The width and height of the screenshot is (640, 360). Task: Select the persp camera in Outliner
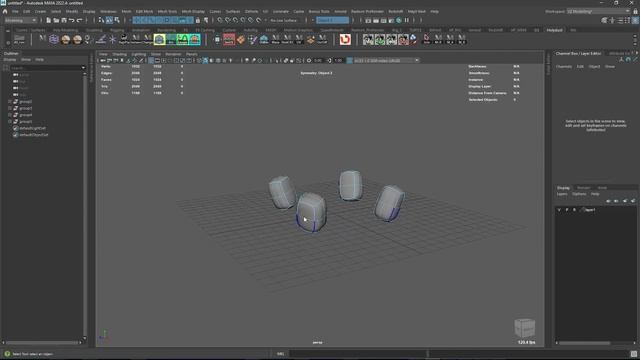tap(24, 75)
